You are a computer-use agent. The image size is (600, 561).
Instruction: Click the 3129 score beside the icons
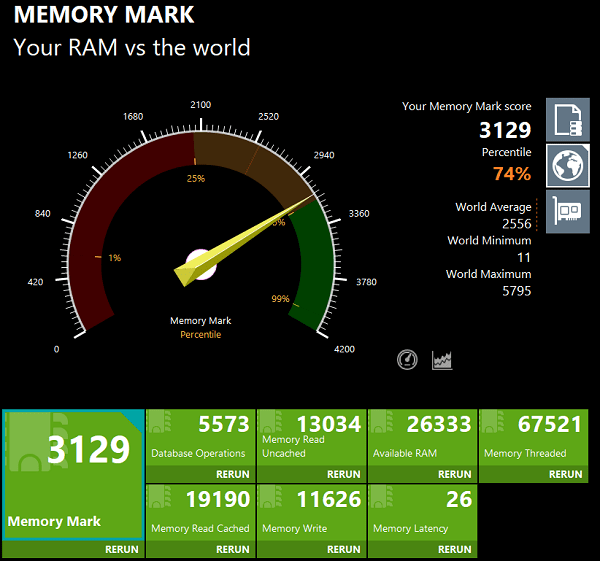[505, 130]
